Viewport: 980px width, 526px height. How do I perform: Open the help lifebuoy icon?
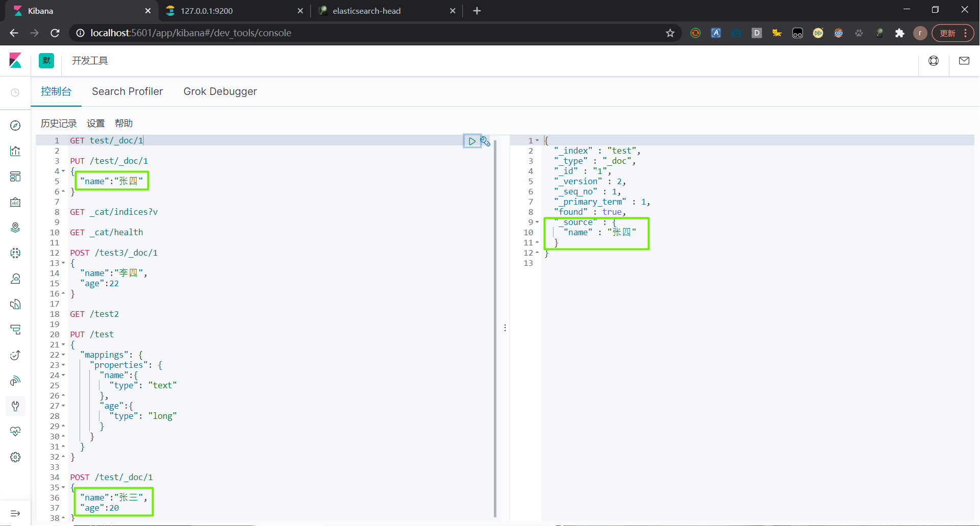coord(934,61)
